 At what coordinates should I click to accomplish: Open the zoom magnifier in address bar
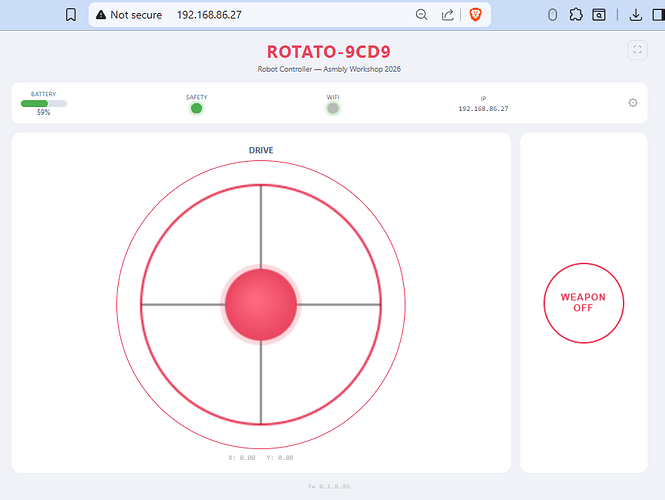click(422, 15)
